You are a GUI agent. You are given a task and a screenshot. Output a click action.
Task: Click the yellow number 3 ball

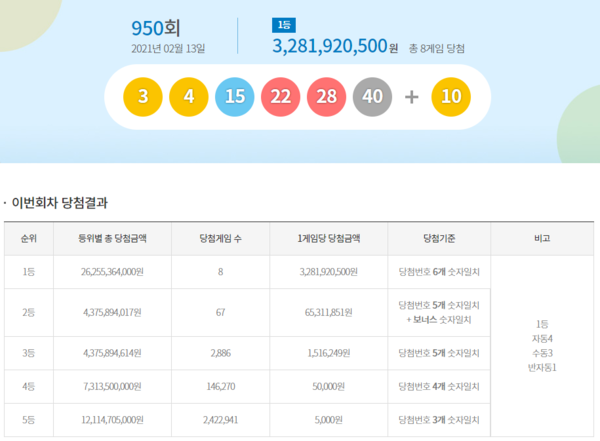tap(143, 98)
